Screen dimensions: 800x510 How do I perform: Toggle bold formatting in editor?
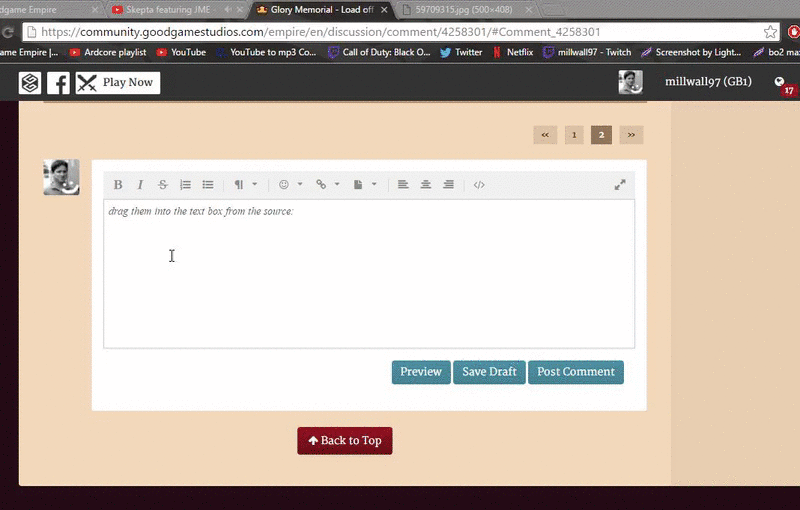[118, 185]
